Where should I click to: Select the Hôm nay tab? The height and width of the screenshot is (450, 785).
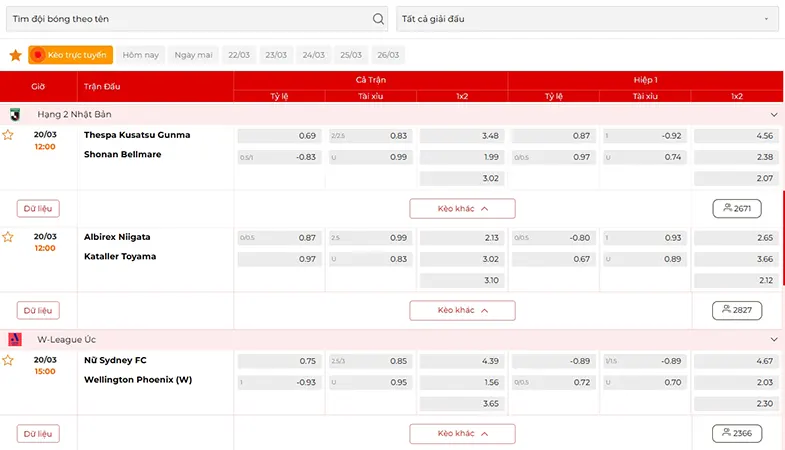pos(141,55)
